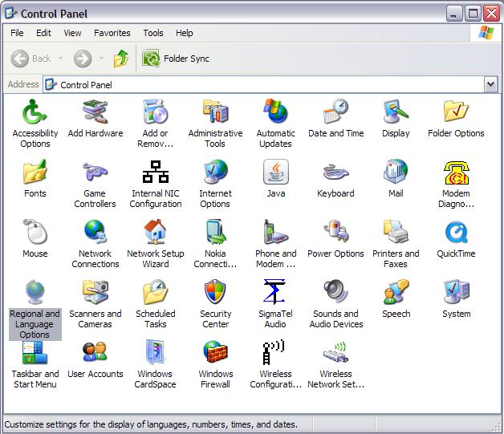Open Accessibility Options applet
This screenshot has height=434, width=504.
point(35,112)
